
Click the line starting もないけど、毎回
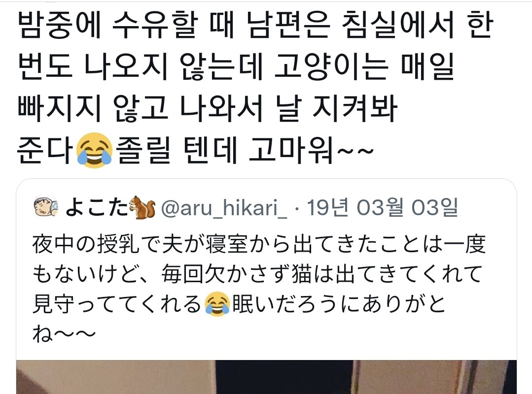(258, 274)
